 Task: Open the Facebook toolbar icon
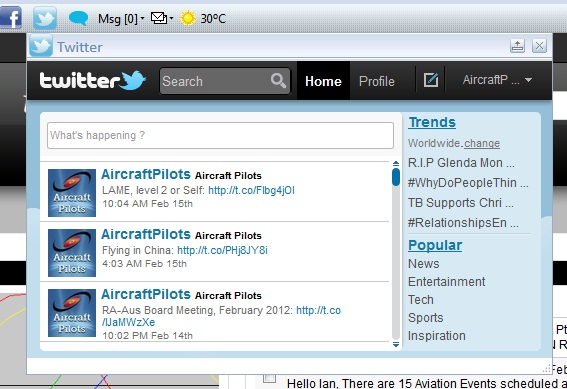pyautogui.click(x=10, y=18)
